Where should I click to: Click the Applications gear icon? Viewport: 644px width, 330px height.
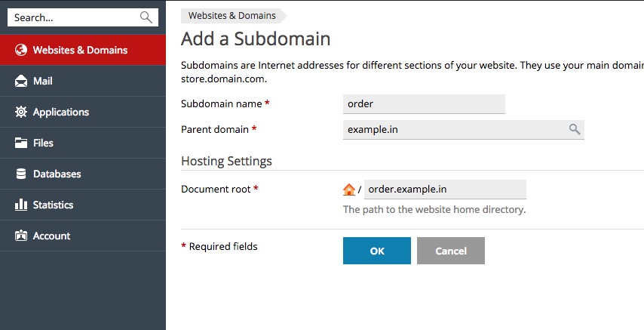(x=21, y=112)
